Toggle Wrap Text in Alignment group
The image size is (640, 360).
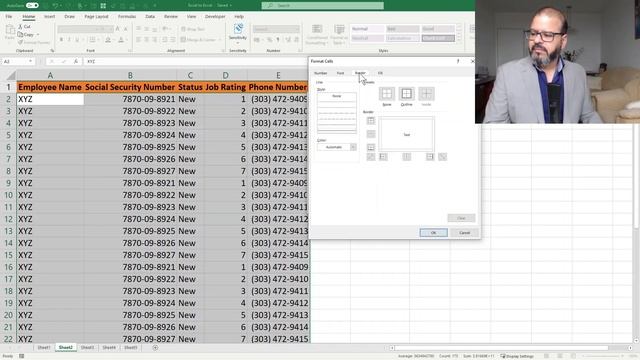tap(193, 29)
